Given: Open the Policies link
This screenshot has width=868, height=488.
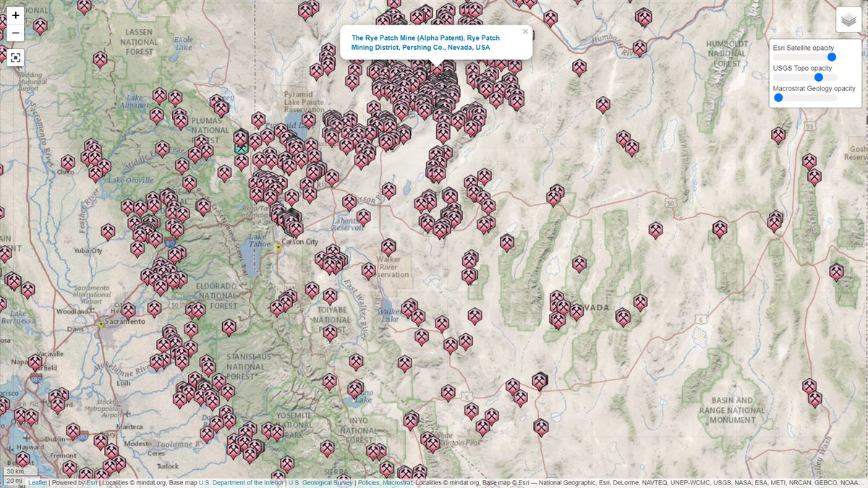Looking at the screenshot, I should (368, 482).
